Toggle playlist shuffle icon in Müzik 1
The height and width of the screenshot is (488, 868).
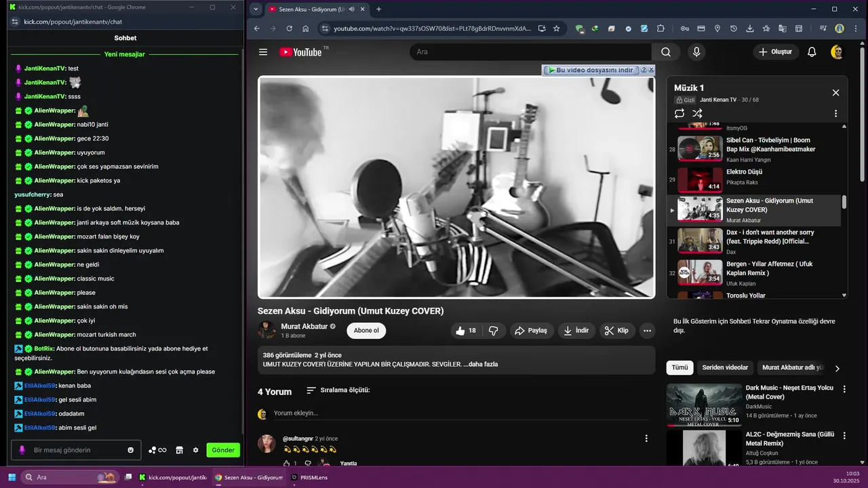point(697,114)
